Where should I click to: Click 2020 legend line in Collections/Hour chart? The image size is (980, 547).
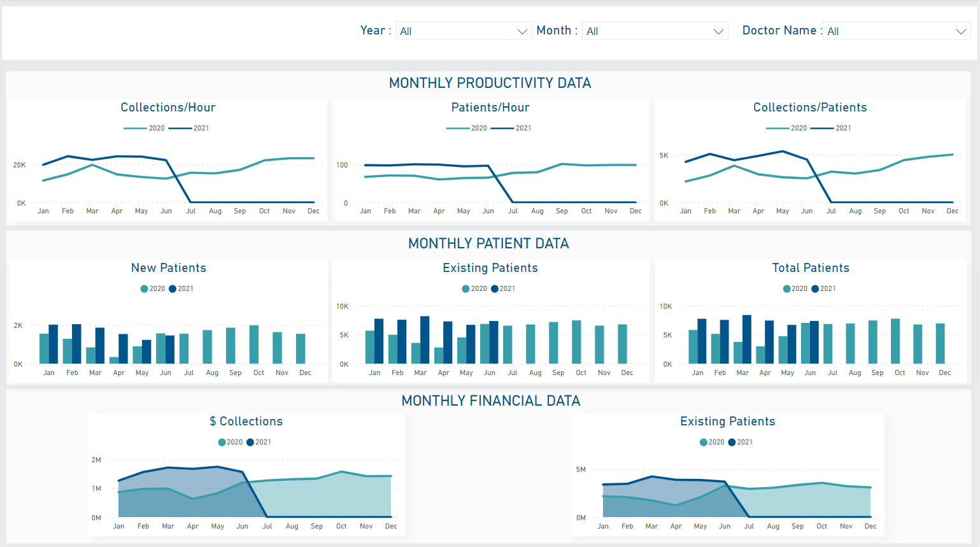pos(136,129)
